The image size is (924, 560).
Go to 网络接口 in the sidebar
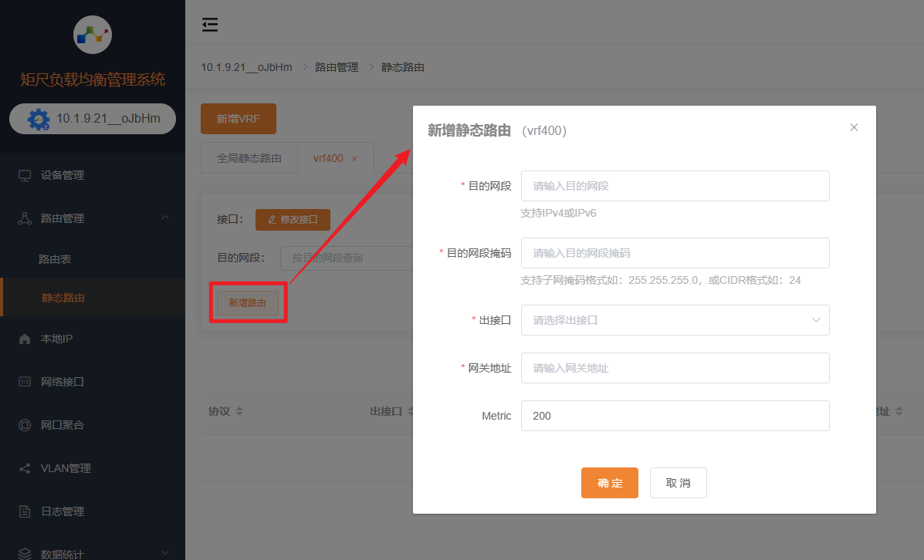pyautogui.click(x=63, y=382)
